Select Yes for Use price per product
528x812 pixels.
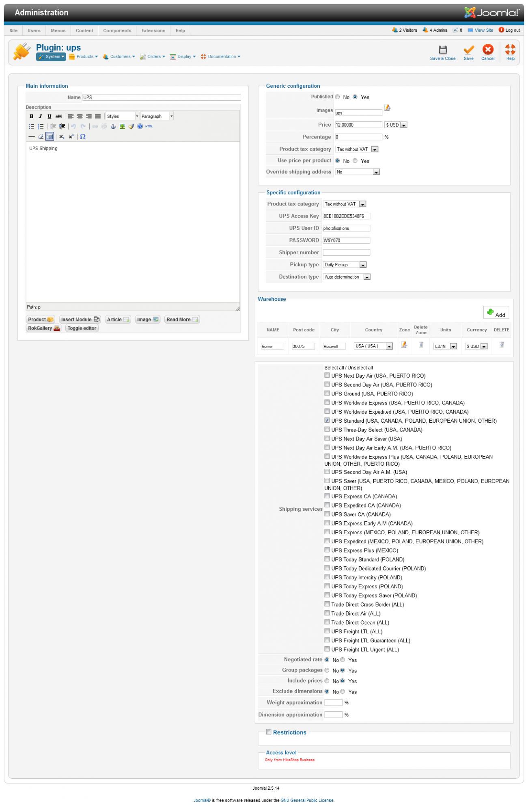[355, 161]
